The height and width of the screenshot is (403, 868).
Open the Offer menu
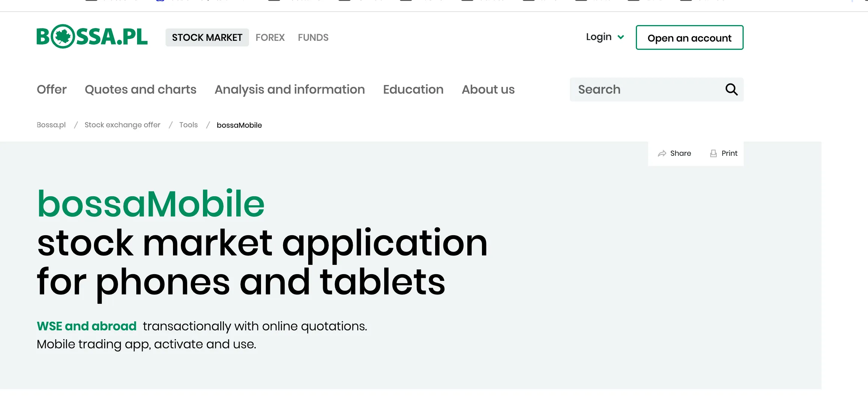coord(52,90)
